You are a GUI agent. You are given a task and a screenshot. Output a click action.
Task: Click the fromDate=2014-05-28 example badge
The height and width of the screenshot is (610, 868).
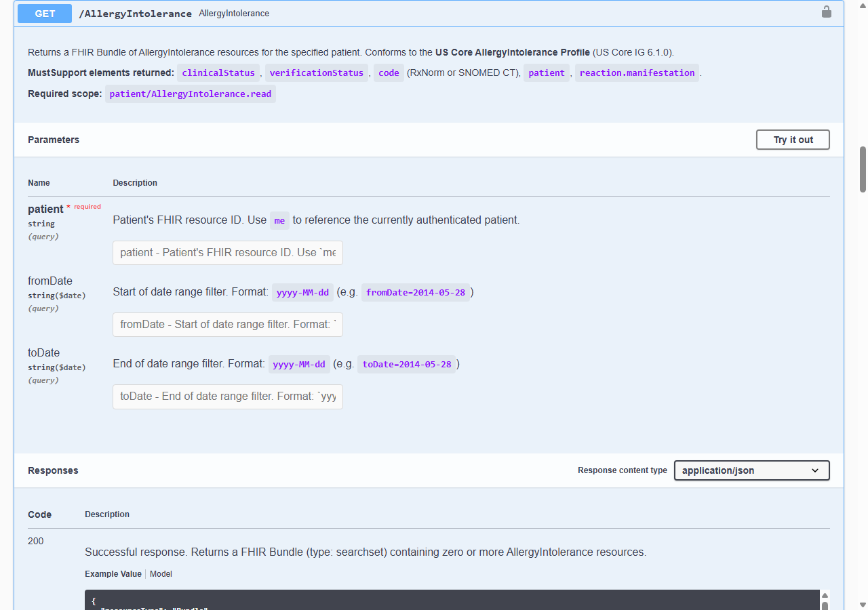416,292
